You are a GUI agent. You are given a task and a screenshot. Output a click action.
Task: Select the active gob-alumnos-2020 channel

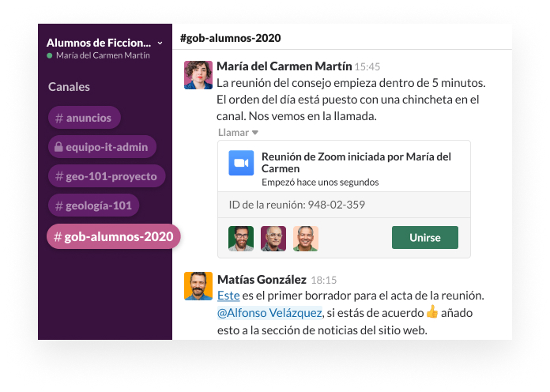113,236
